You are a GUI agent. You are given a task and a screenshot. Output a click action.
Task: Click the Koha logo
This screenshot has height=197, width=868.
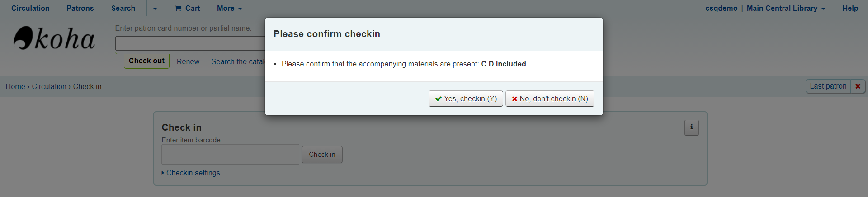[x=54, y=38]
